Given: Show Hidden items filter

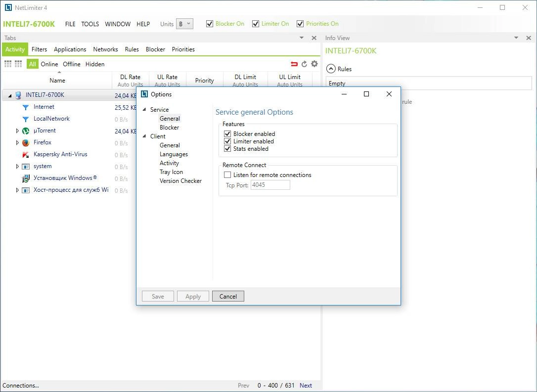Looking at the screenshot, I should (95, 64).
